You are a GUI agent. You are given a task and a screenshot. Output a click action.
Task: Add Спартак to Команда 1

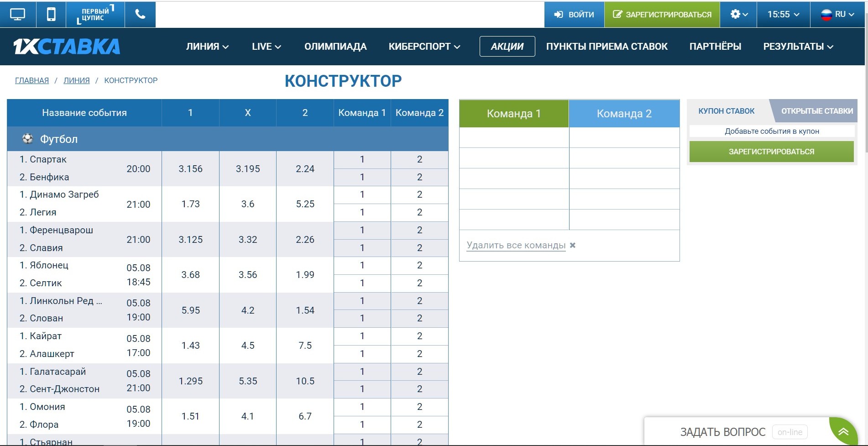pyautogui.click(x=362, y=160)
